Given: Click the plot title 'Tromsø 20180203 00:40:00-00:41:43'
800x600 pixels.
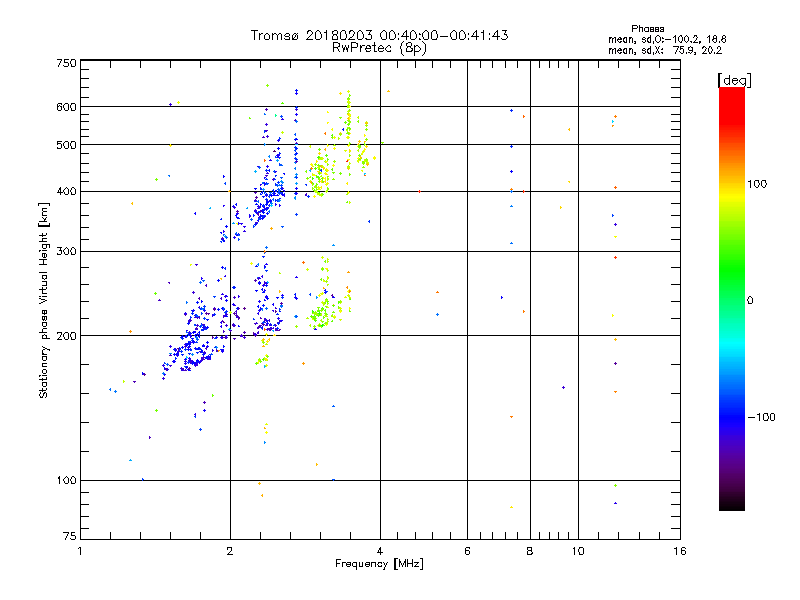Looking at the screenshot, I should click(379, 35).
